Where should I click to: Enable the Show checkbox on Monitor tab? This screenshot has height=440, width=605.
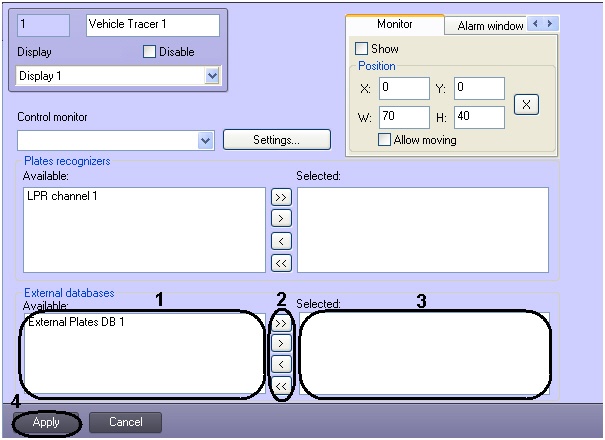pyautogui.click(x=362, y=48)
